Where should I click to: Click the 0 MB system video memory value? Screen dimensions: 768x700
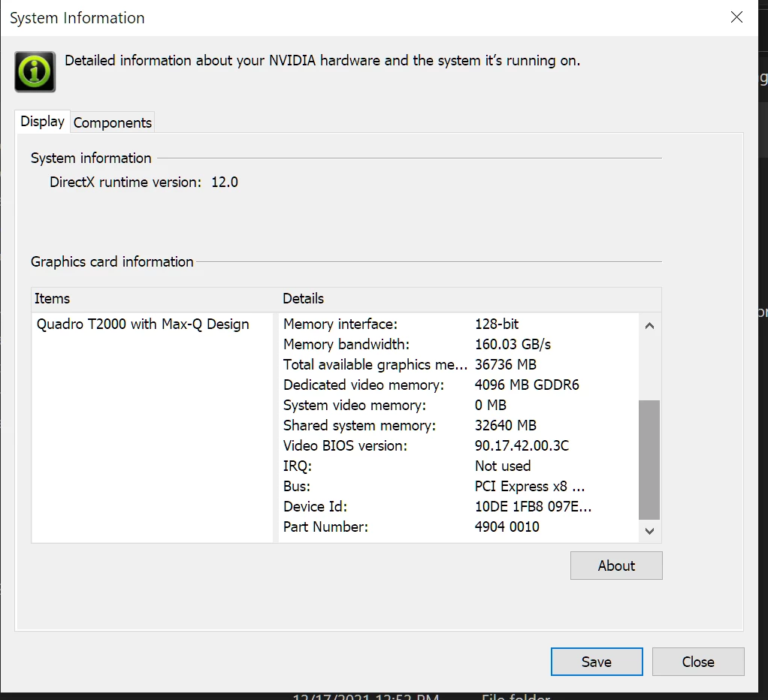point(490,406)
